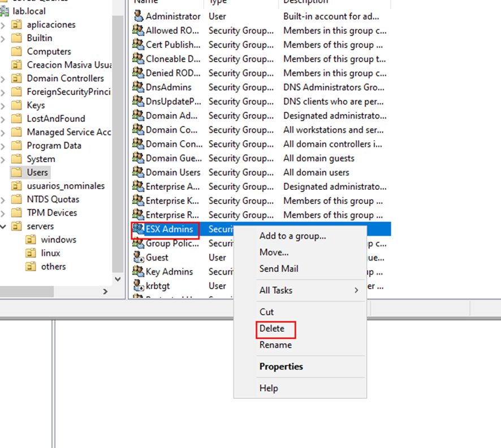Select the krbtgt user account icon
Screen dimensions: 501x448
coord(138,285)
